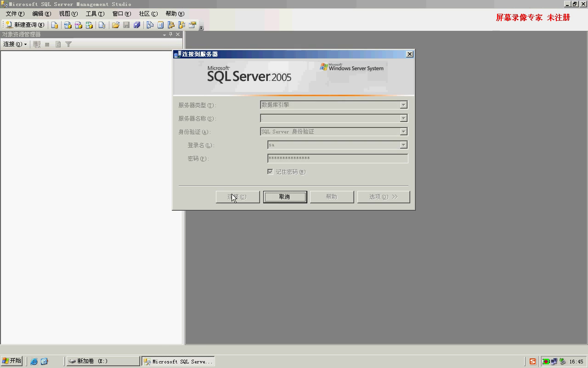
Task: Open the Registered Servers window icon
Action: click(x=150, y=25)
